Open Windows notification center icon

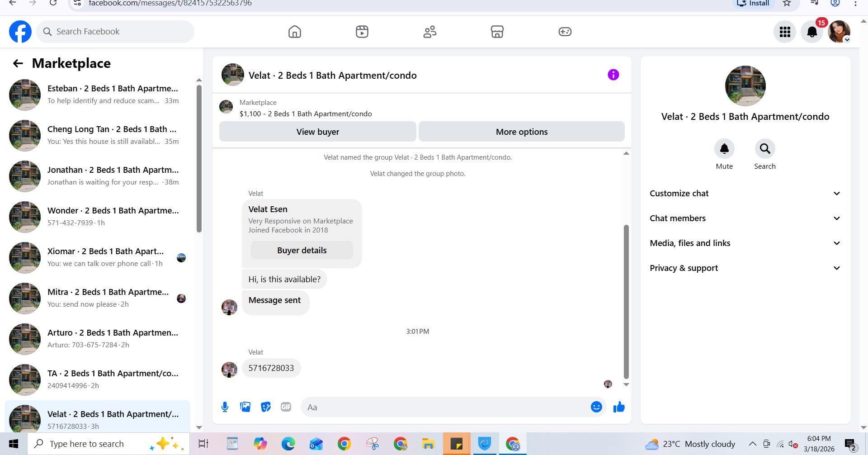[850, 445]
